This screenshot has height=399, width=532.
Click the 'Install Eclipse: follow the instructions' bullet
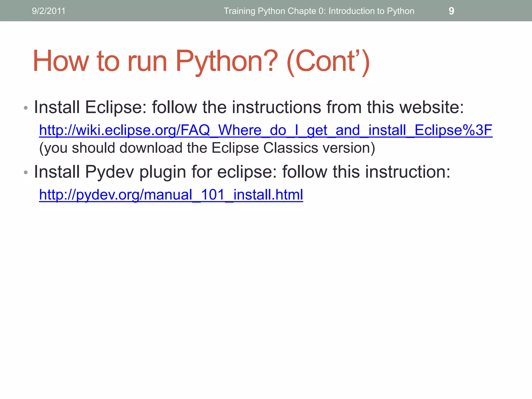click(249, 107)
